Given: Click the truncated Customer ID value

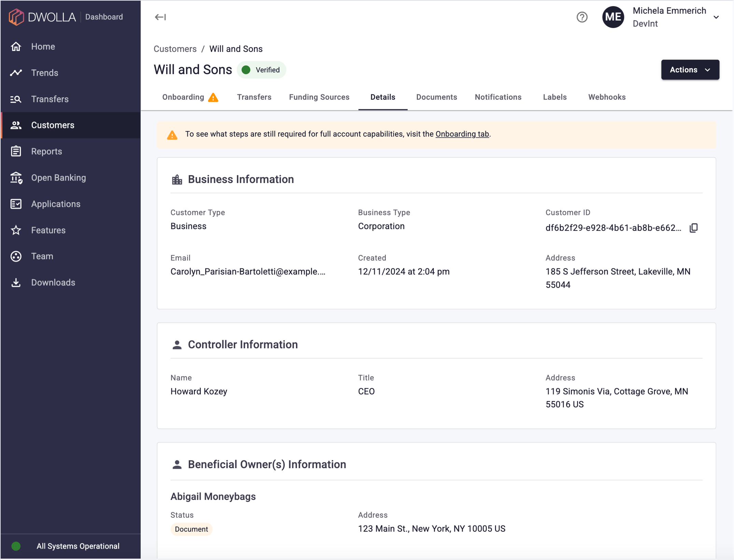Looking at the screenshot, I should 613,228.
